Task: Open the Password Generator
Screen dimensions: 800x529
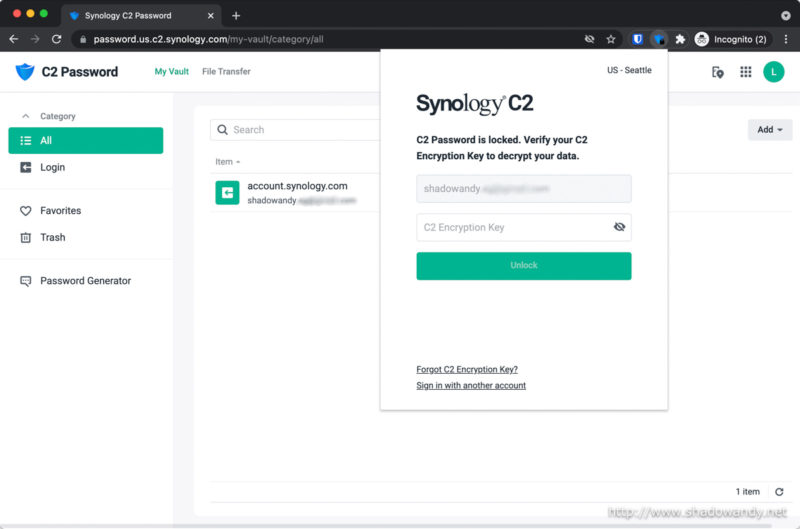Action: click(86, 281)
